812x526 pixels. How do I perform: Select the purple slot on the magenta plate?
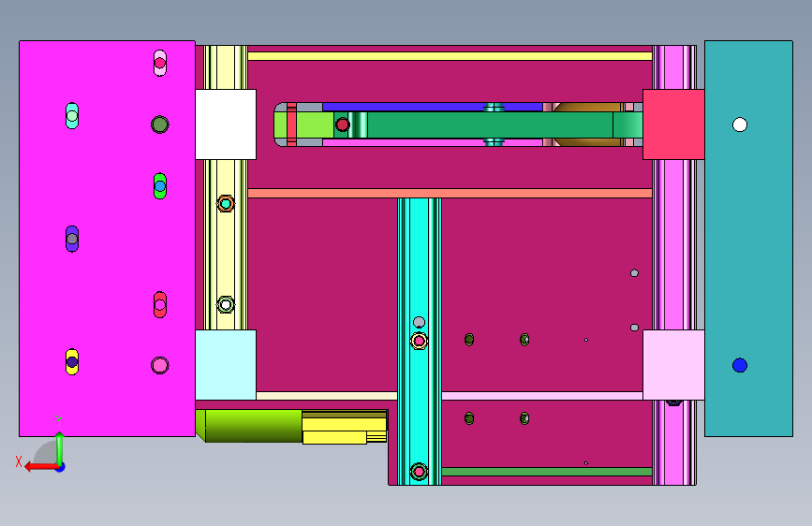click(x=72, y=239)
